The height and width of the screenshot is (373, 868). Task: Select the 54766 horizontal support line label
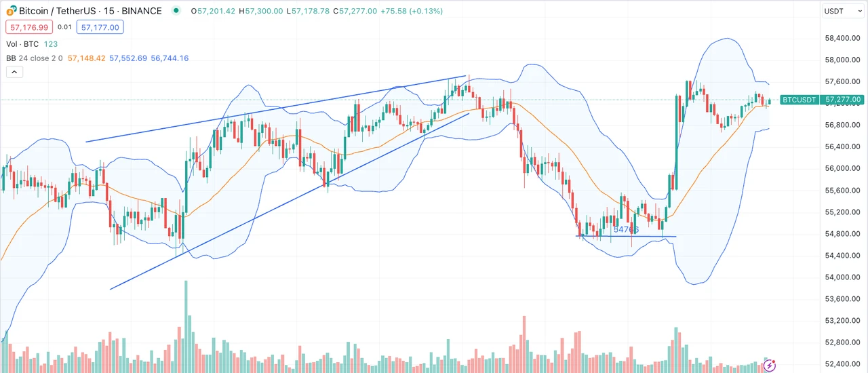pos(626,230)
